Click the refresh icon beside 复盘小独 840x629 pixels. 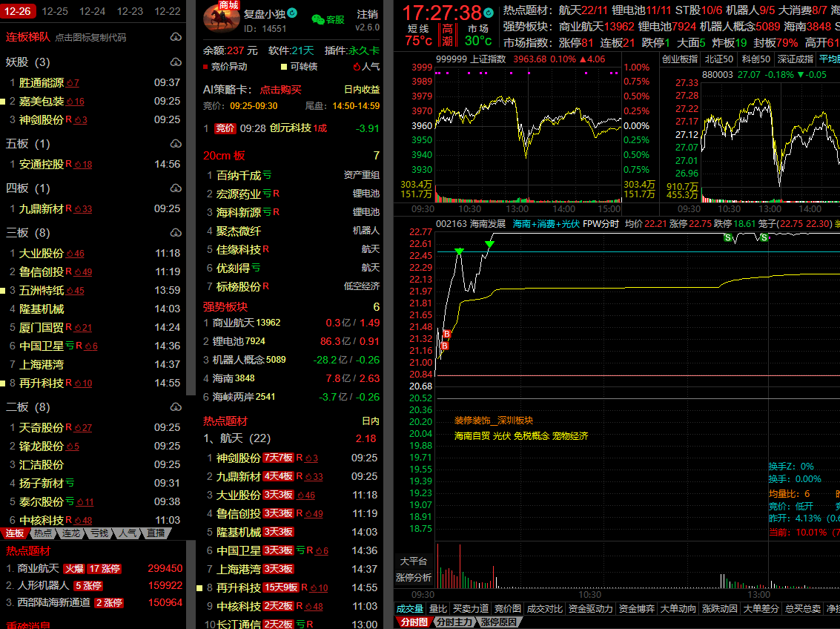point(292,13)
